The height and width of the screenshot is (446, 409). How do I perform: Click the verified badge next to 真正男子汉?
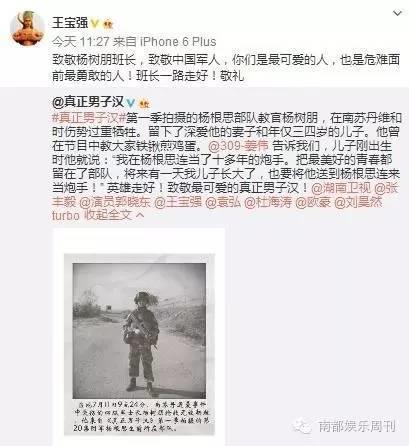(131, 103)
